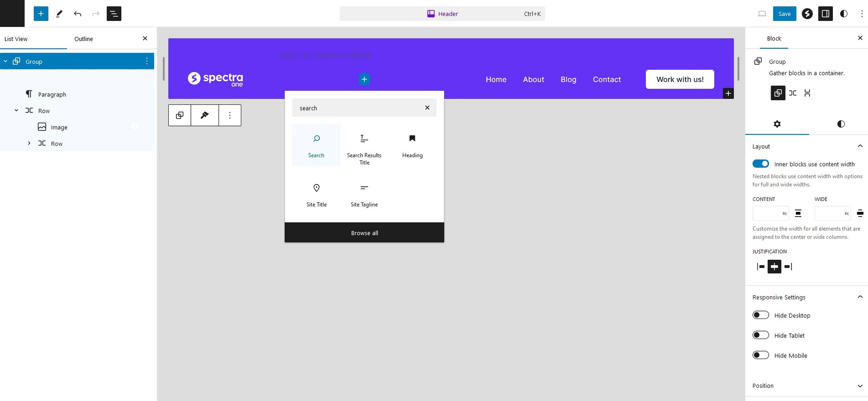The width and height of the screenshot is (868, 401).
Task: Click the About navigation link
Action: coord(533,79)
